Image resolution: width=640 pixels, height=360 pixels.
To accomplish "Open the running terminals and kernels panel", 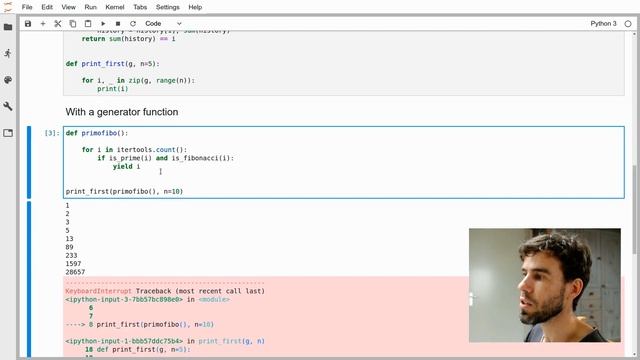I will tap(8, 53).
